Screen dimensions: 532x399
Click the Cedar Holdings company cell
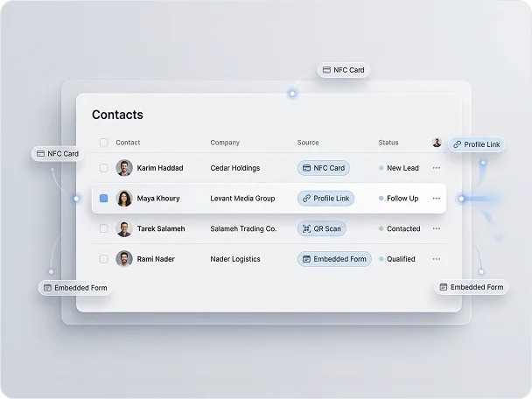[235, 168]
